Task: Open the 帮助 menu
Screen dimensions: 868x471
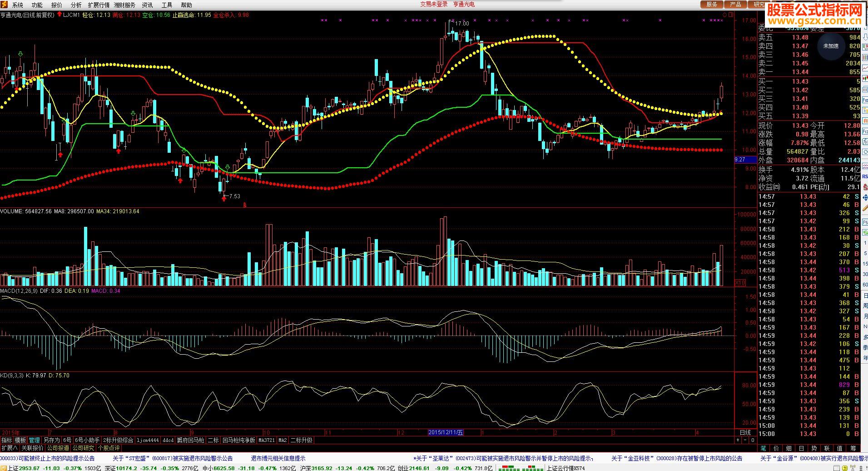Action: [x=186, y=5]
